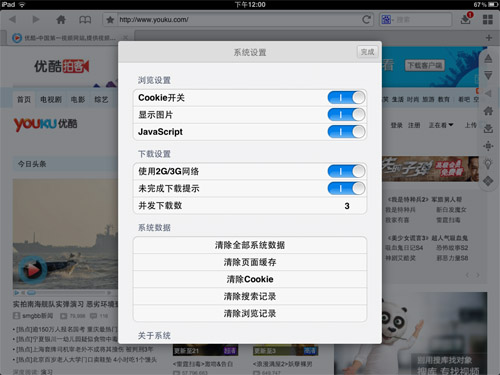The height and width of the screenshot is (375, 500).
Task: Click the sidebar back arrow icon
Action: (488, 93)
